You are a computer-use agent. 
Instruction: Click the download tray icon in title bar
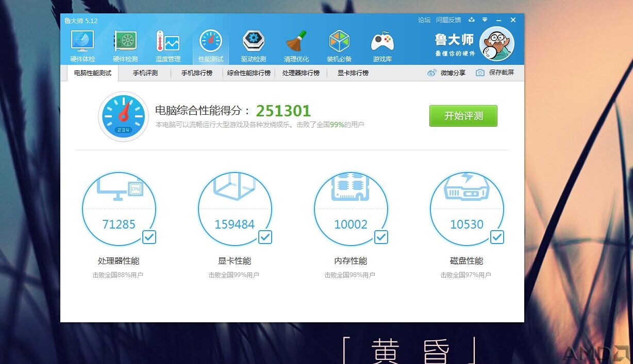tap(471, 20)
